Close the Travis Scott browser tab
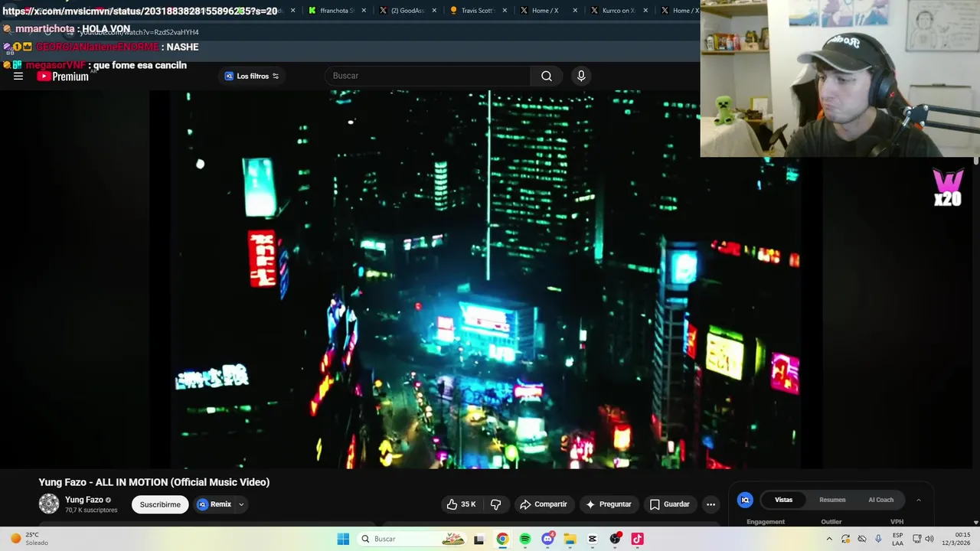 tap(505, 11)
